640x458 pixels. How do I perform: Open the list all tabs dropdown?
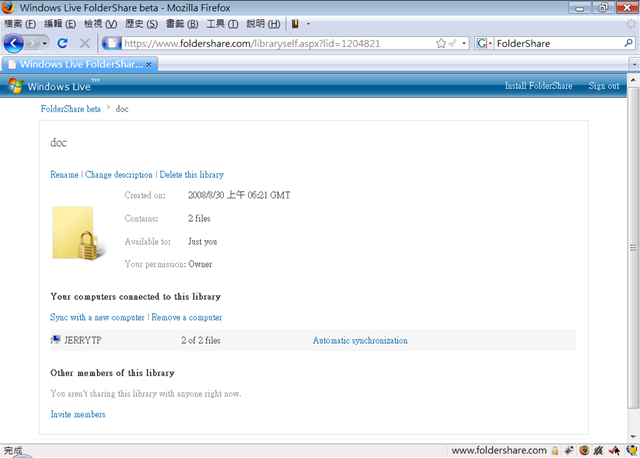coord(634,64)
